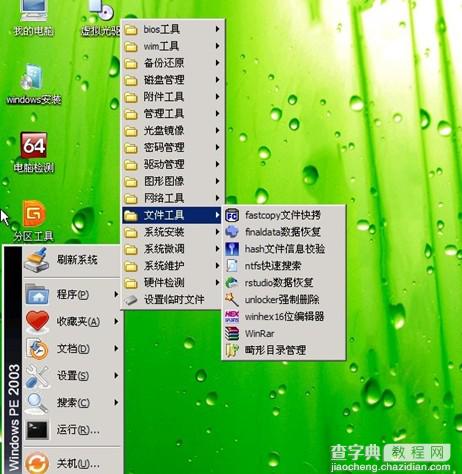Image resolution: width=462 pixels, height=474 pixels.
Task: Expand the bios工具 submenu arrow
Action: coord(217,29)
